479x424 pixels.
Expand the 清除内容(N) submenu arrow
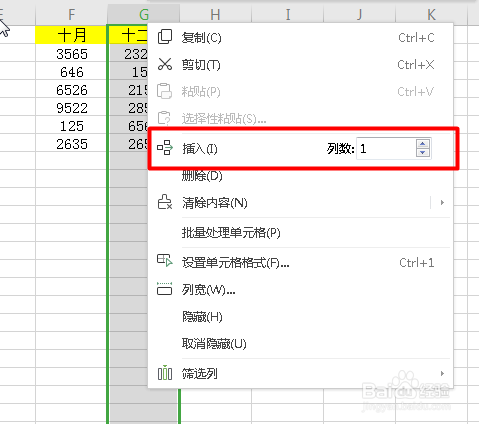tap(442, 202)
